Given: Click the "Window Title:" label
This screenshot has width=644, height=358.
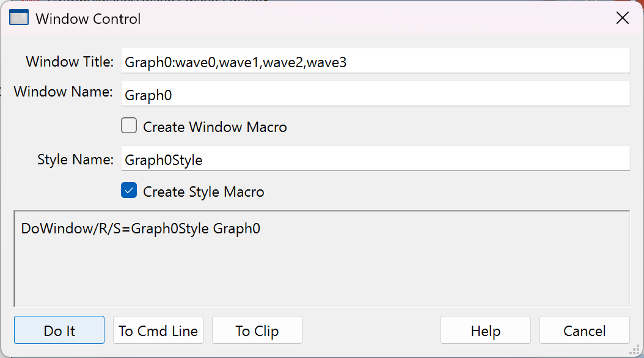Looking at the screenshot, I should pyautogui.click(x=70, y=62).
